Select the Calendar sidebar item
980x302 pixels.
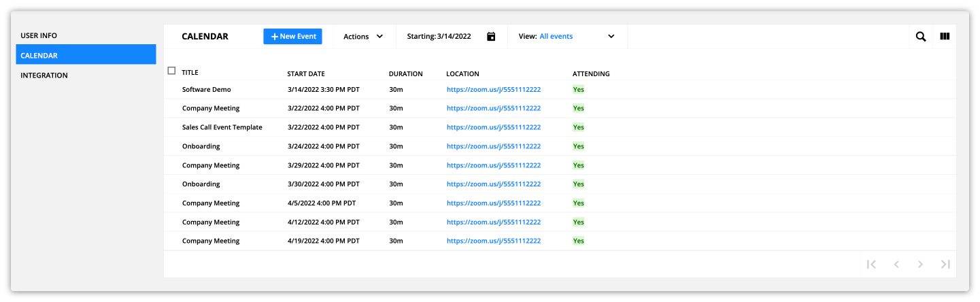point(86,55)
